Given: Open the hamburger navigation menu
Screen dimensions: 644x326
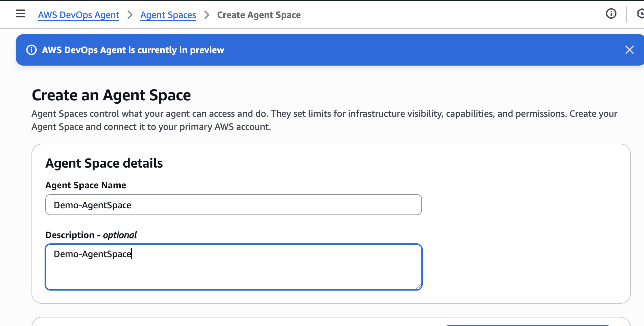Looking at the screenshot, I should (20, 14).
